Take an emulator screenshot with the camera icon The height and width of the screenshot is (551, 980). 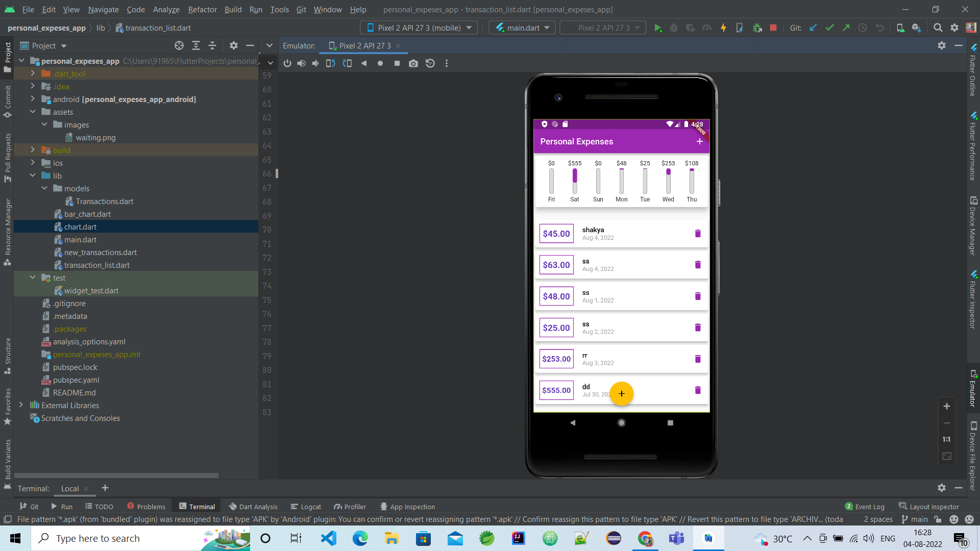(413, 63)
